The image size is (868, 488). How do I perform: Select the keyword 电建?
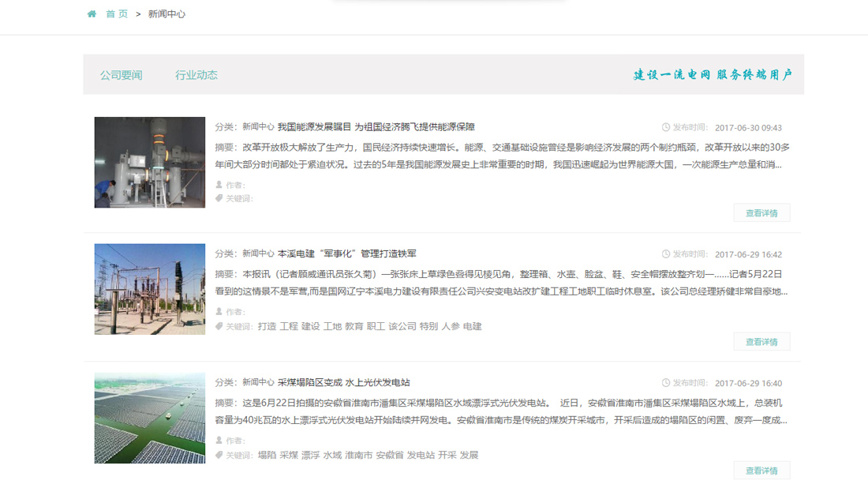click(x=472, y=326)
